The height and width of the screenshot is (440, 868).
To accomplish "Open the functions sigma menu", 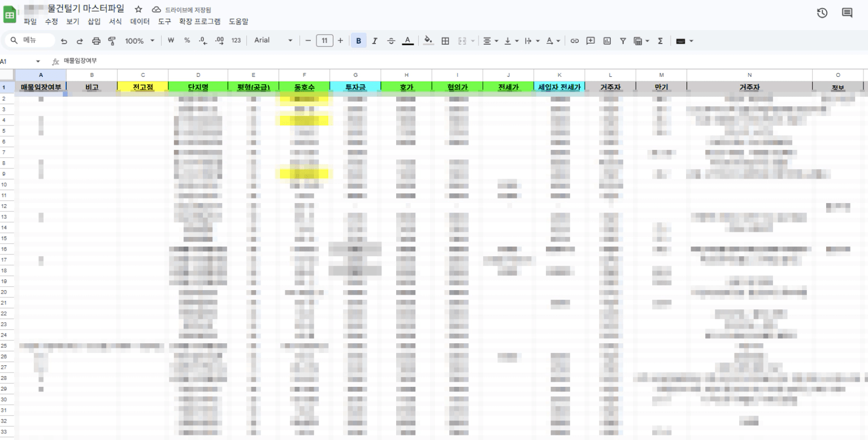I will [x=660, y=41].
